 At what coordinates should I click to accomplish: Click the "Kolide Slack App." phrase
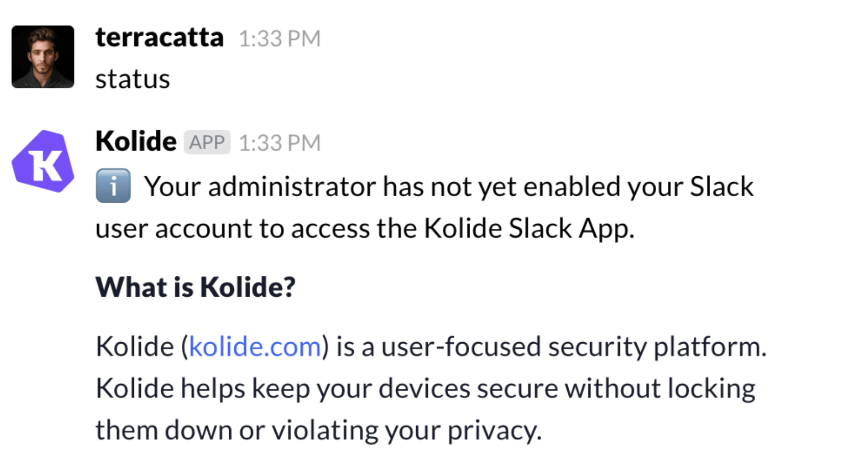tap(529, 228)
